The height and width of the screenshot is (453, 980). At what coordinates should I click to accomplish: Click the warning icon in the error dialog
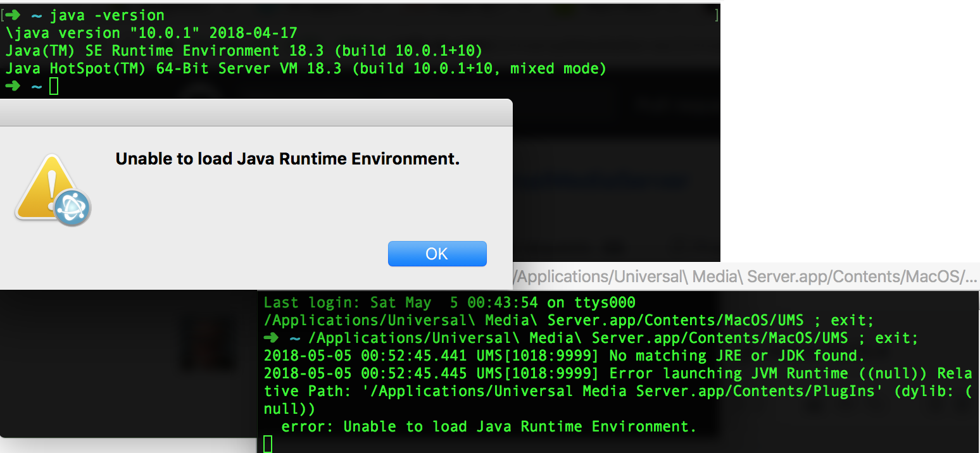coord(53,191)
